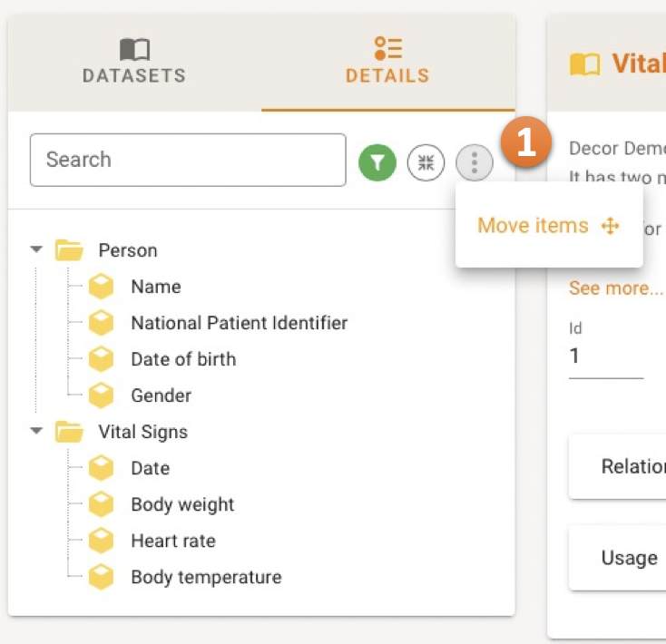Collapse the Vital Signs tree node arrow
666x644 pixels.
[x=36, y=431]
